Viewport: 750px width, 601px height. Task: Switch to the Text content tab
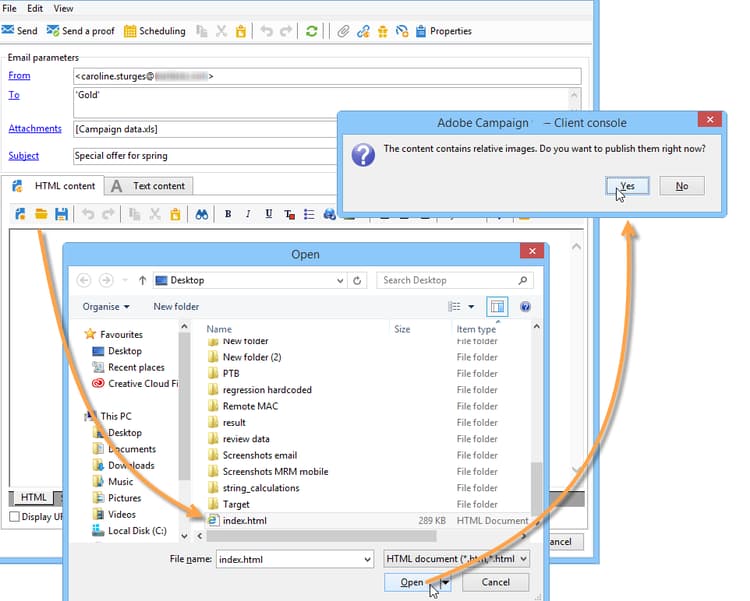pyautogui.click(x=149, y=186)
